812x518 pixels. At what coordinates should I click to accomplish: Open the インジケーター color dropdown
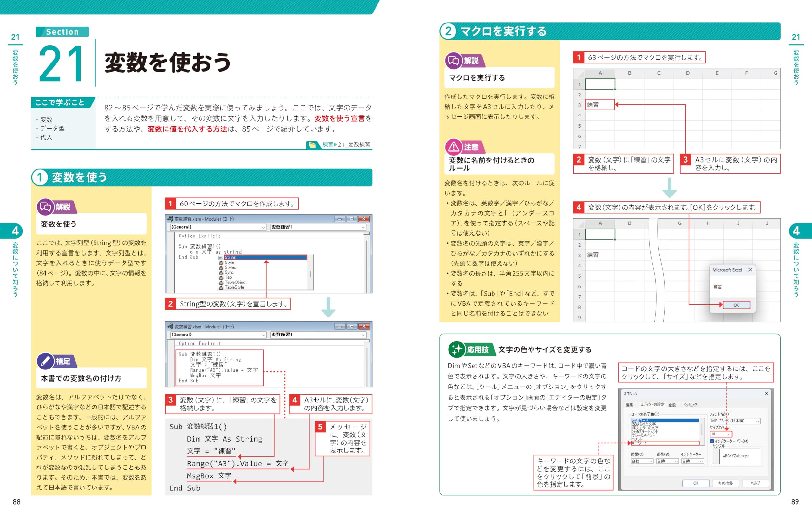point(692,461)
